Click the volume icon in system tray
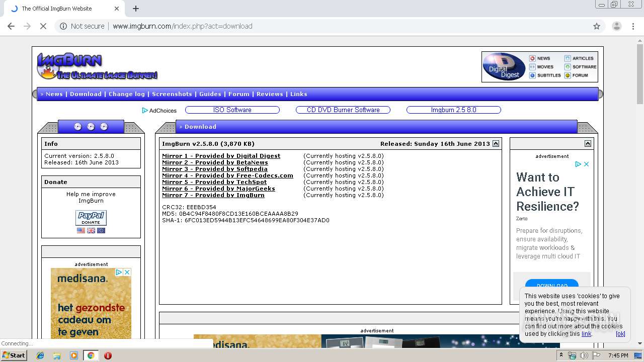 pos(584,355)
